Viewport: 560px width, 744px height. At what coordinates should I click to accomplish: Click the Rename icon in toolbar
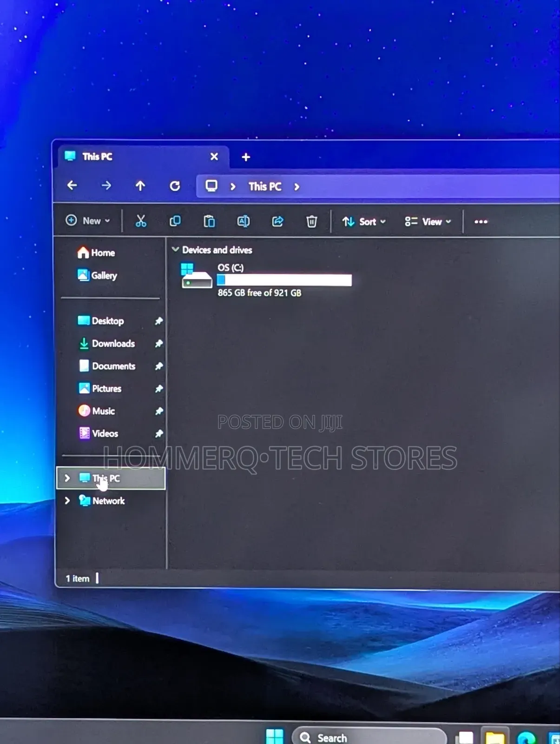244,221
